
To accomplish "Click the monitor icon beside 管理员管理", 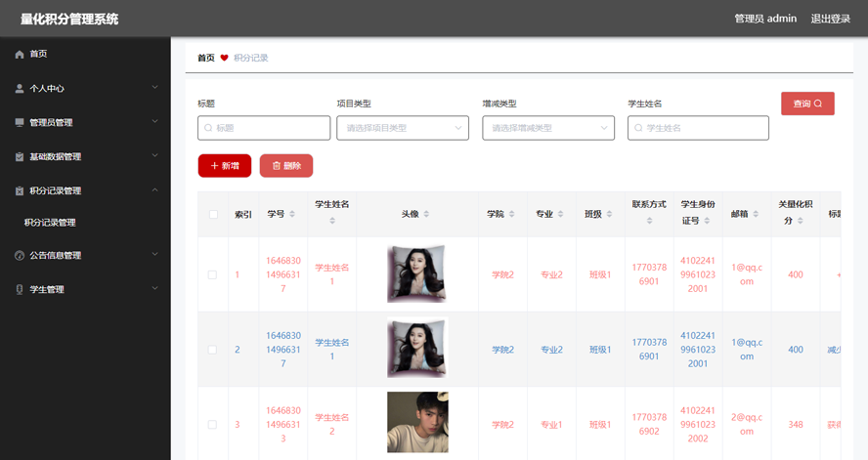I will point(20,123).
